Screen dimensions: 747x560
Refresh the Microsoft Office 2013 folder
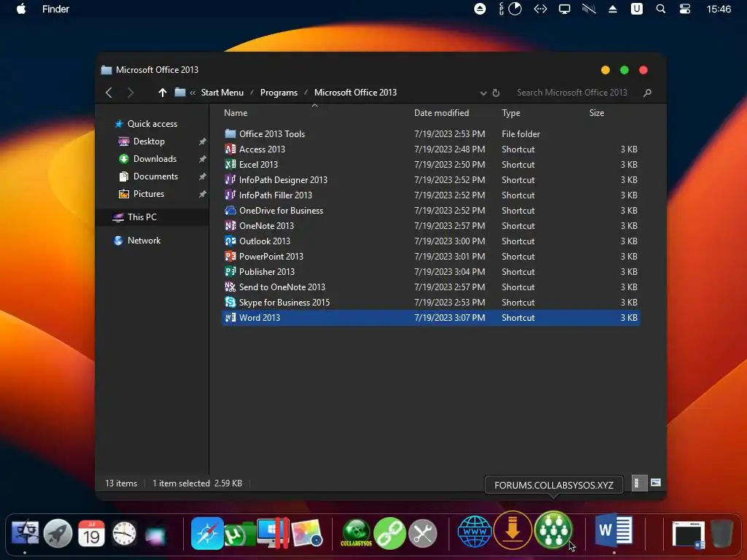496,93
